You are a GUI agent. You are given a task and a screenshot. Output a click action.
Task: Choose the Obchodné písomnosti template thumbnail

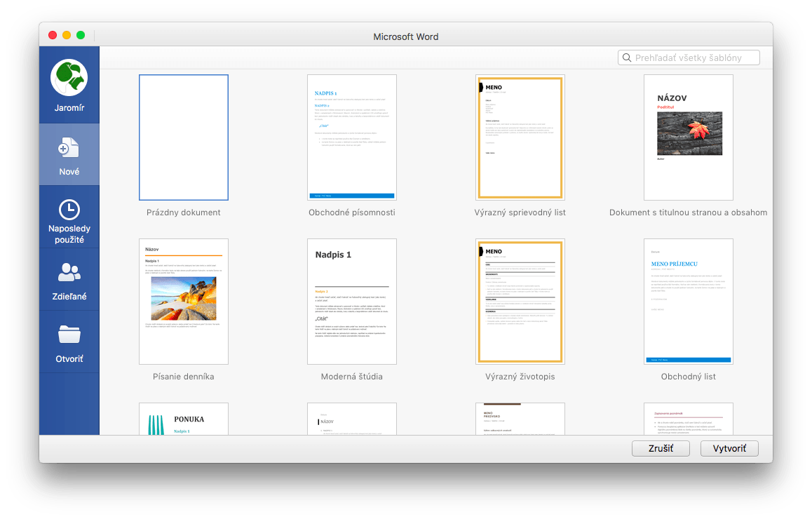pos(351,137)
